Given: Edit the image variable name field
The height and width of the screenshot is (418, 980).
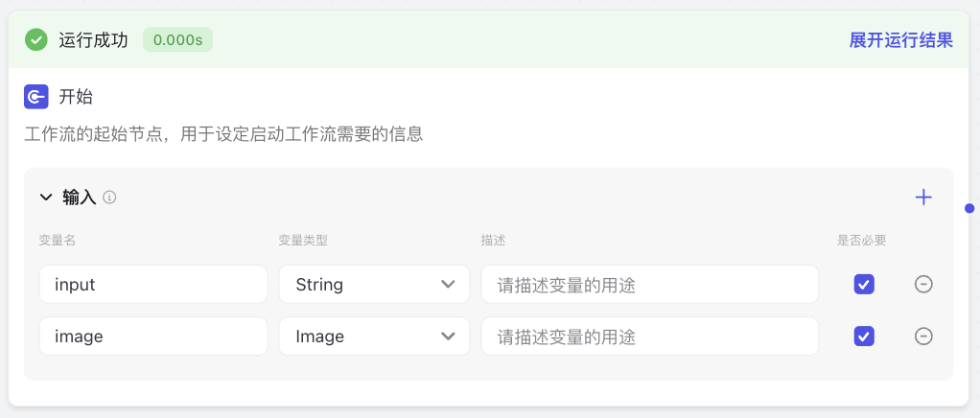Looking at the screenshot, I should [x=153, y=337].
